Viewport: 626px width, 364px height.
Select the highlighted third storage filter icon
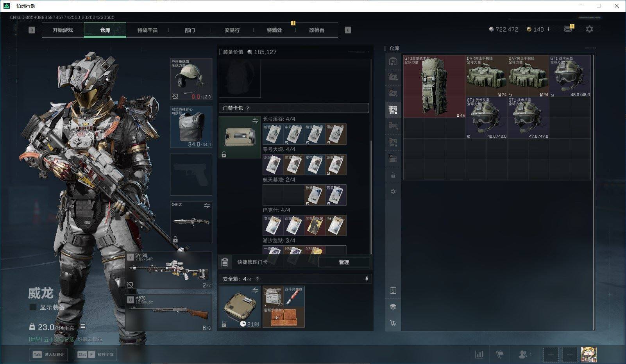pyautogui.click(x=393, y=110)
